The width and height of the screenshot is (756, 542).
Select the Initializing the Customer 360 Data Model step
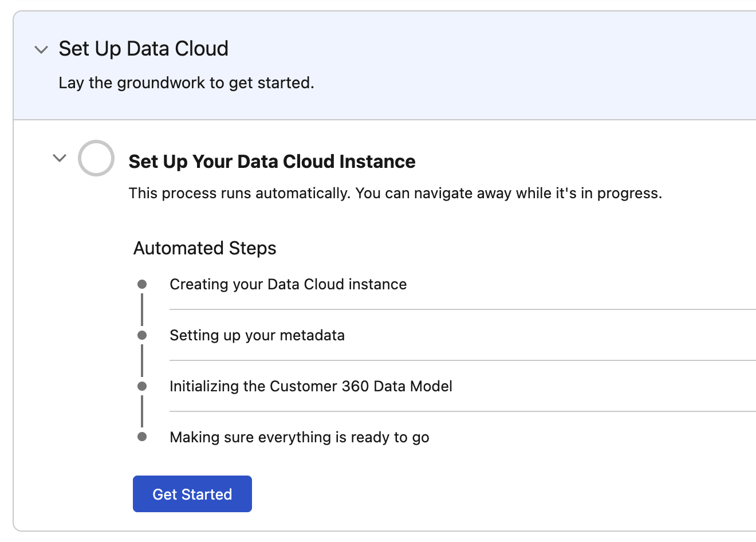311,386
